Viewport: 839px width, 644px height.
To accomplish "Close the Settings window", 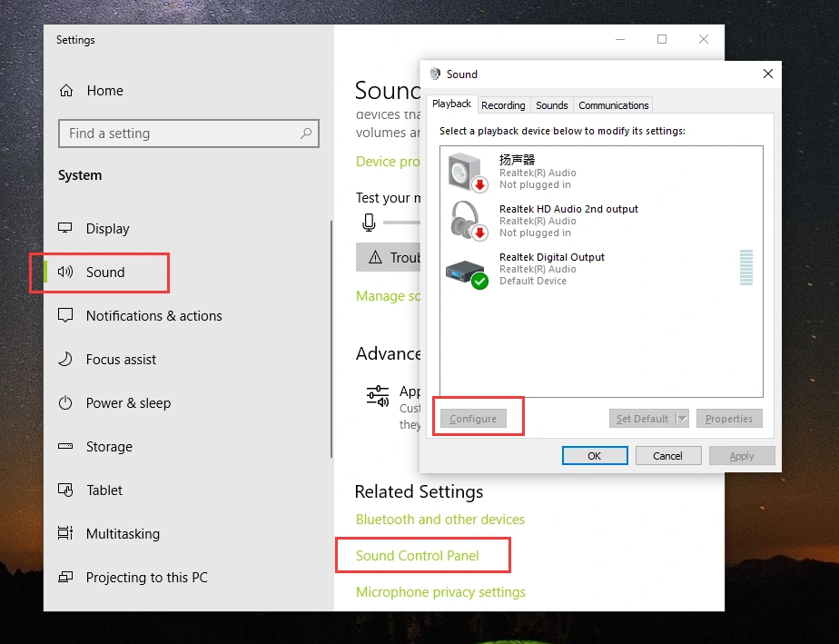I will [x=704, y=40].
